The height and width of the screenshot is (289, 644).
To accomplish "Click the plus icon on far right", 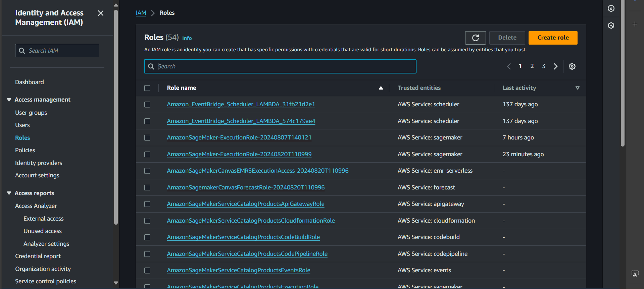I will tap(635, 24).
